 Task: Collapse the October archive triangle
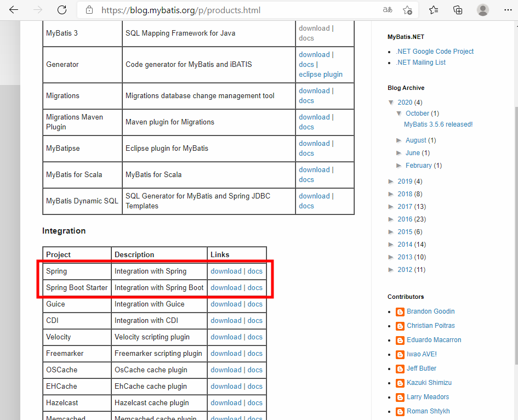coord(399,113)
